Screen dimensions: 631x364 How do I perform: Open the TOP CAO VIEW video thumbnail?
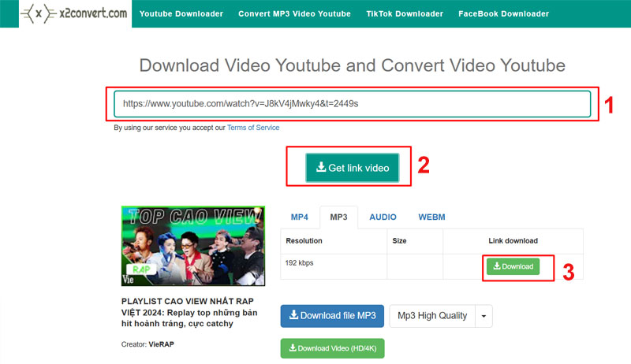[x=193, y=246]
